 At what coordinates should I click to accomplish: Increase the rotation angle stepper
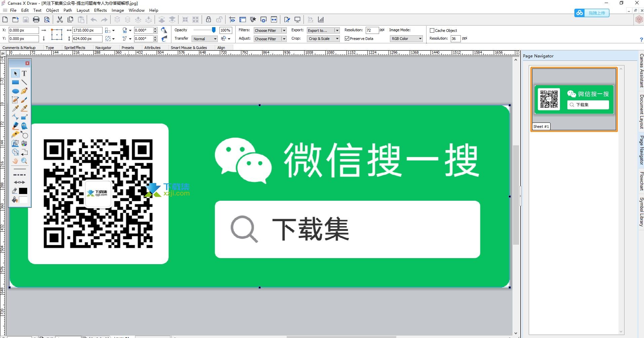[155, 29]
